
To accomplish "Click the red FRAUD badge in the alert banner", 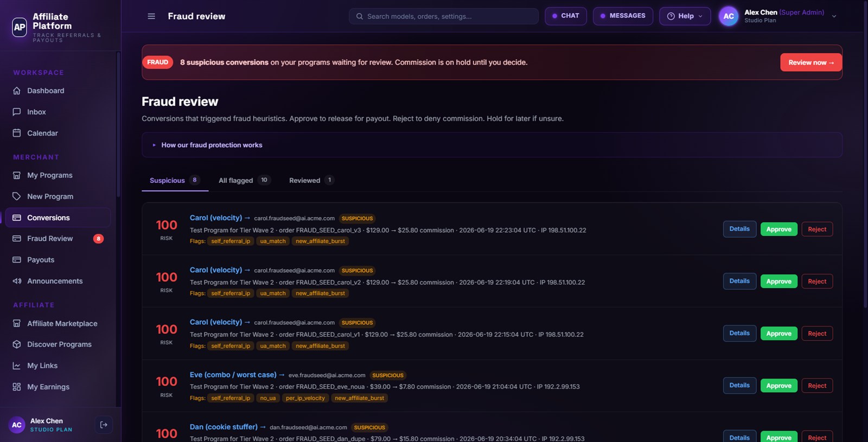I will [x=158, y=62].
